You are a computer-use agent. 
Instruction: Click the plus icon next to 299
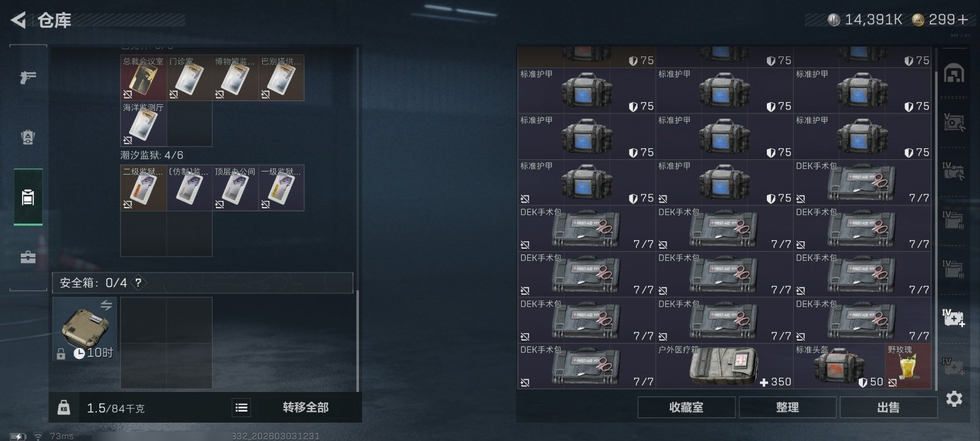[x=963, y=20]
